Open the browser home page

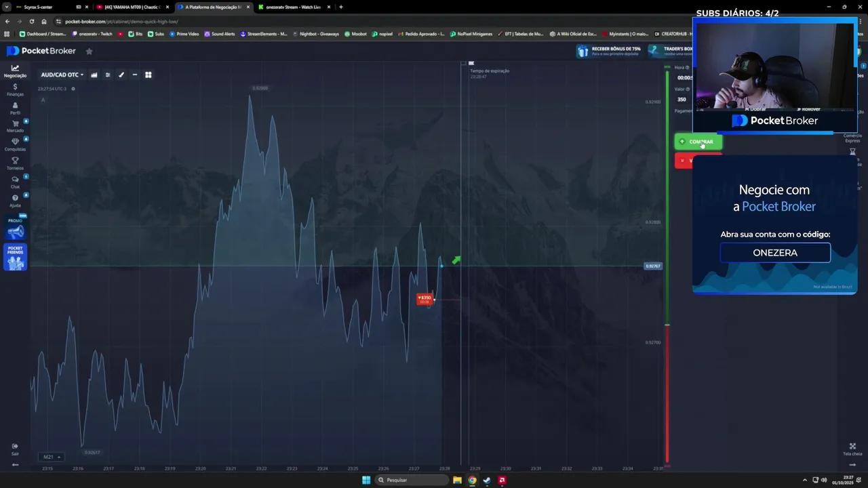coord(44,21)
